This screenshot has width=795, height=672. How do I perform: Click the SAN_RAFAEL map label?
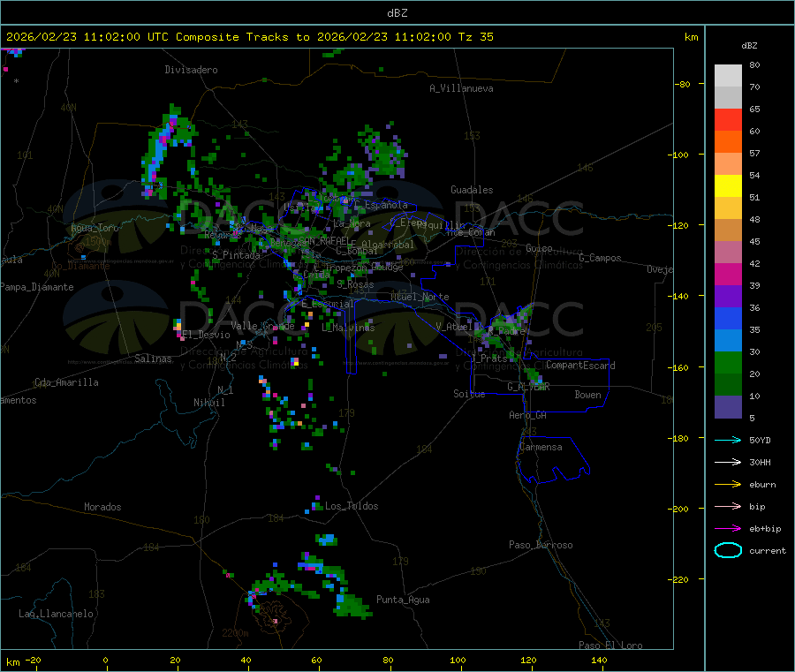point(323,241)
